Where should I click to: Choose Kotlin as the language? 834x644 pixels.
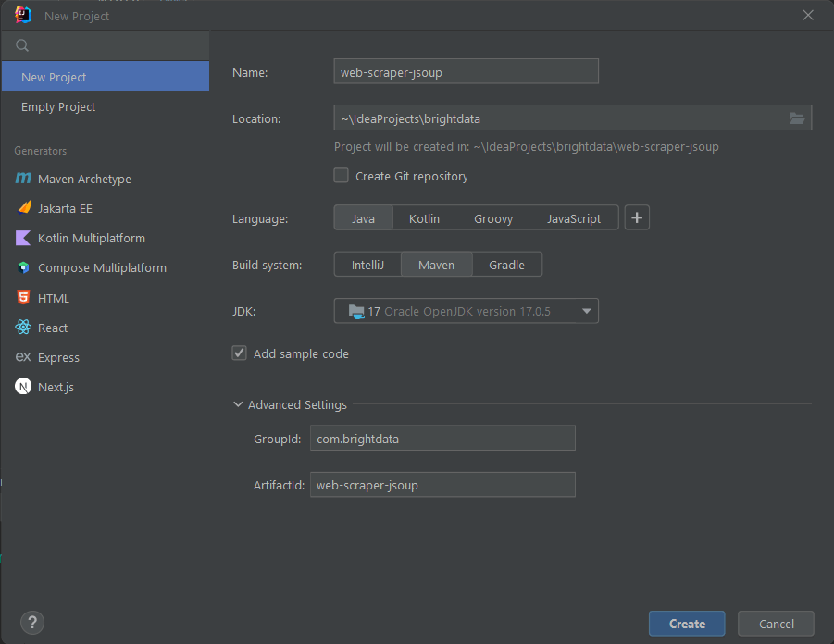pyautogui.click(x=424, y=218)
